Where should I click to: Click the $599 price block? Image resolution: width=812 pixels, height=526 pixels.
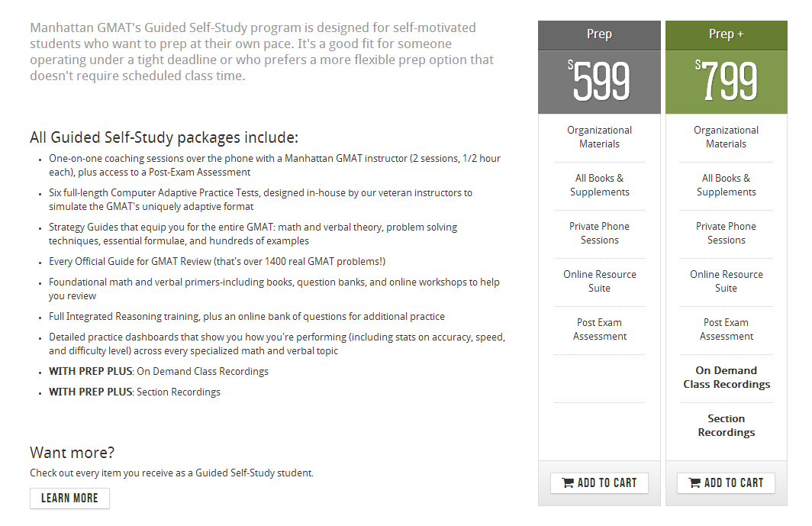599,82
